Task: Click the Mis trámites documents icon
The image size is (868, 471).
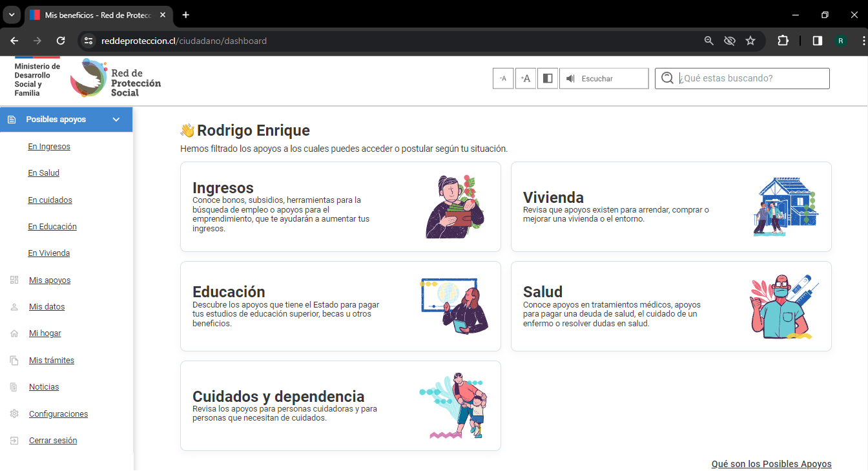Action: click(14, 361)
